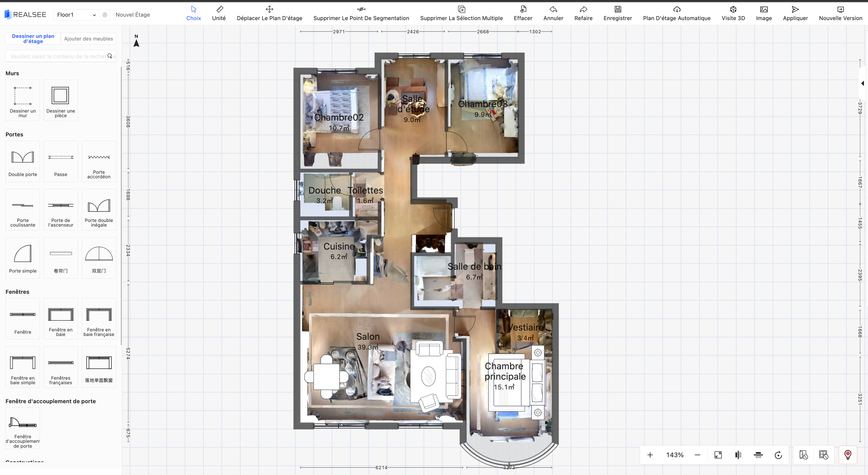The image size is (868, 475).
Task: Open floor settings gear next to Floor1
Action: [105, 15]
